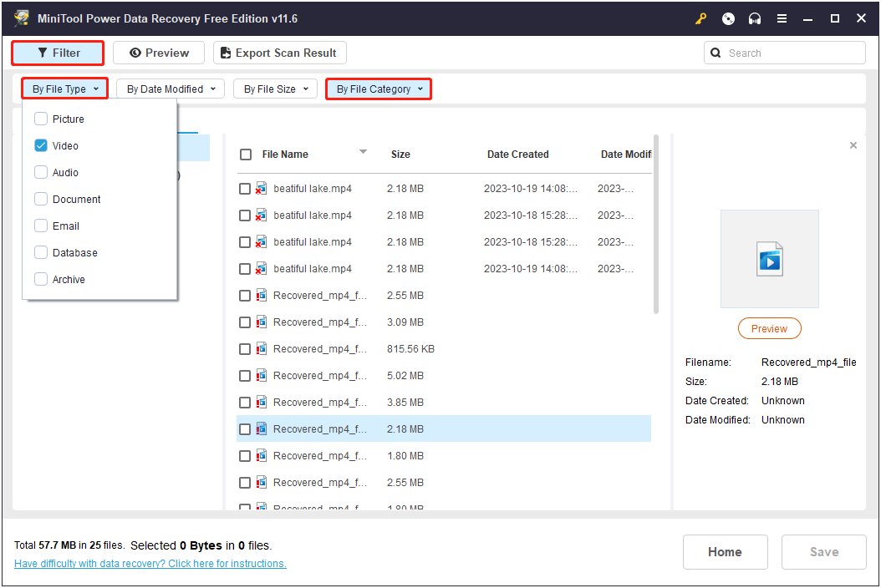Tick checkbox of the 5.02 MB file

[x=244, y=376]
